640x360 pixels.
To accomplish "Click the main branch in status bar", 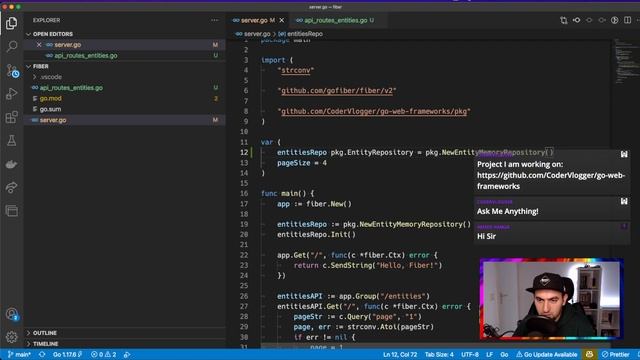I will click(19, 354).
